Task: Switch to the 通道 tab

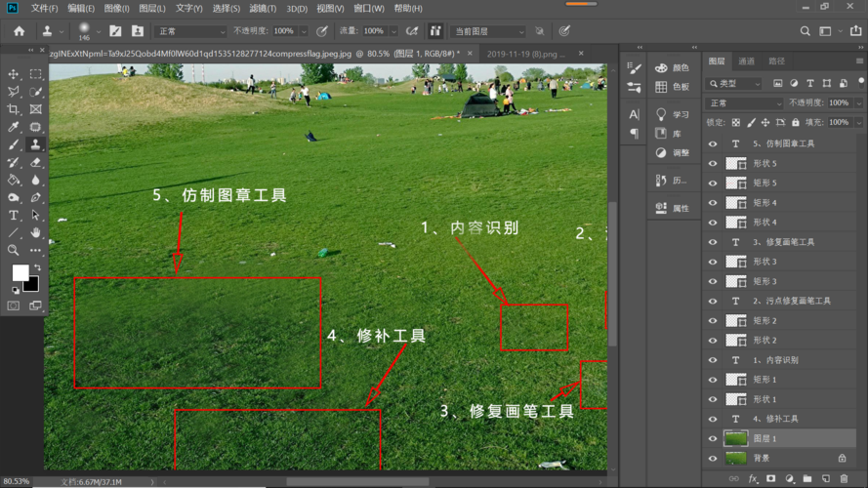Action: pyautogui.click(x=746, y=61)
